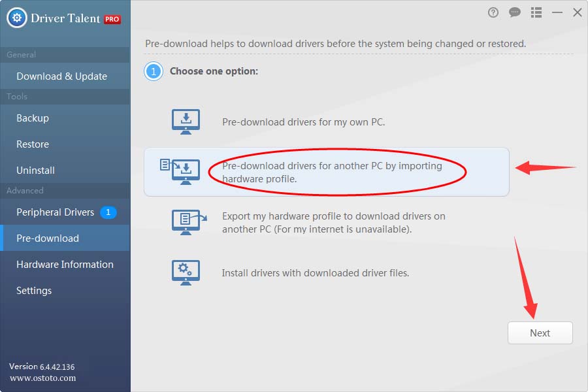Click the import hardware profile monitor icon
The height and width of the screenshot is (392, 588).
(180, 172)
